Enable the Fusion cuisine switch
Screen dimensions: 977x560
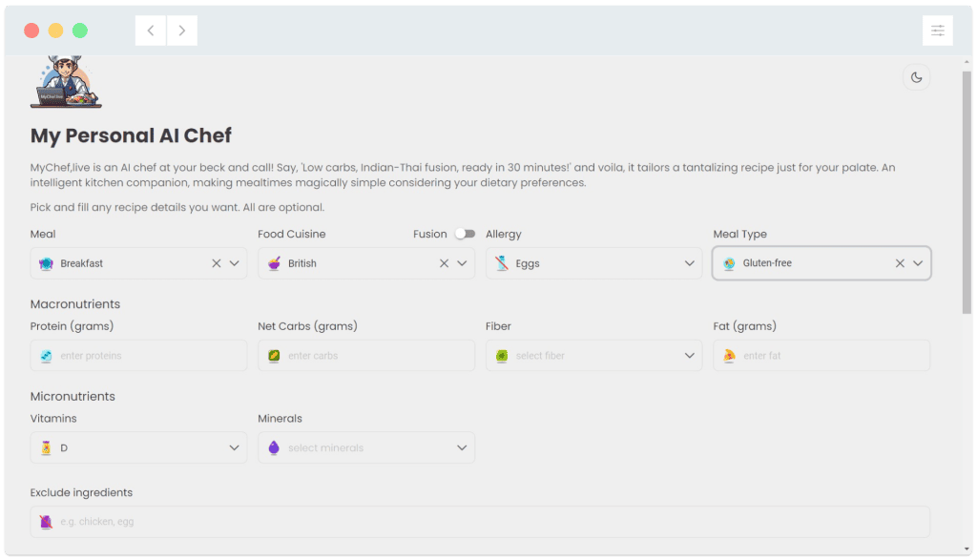pos(465,234)
